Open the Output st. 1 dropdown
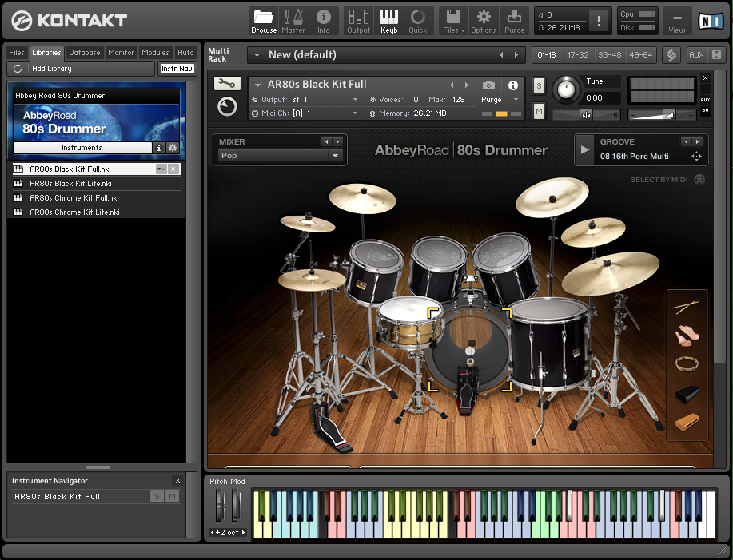Viewport: 733px width, 560px height. (305, 100)
